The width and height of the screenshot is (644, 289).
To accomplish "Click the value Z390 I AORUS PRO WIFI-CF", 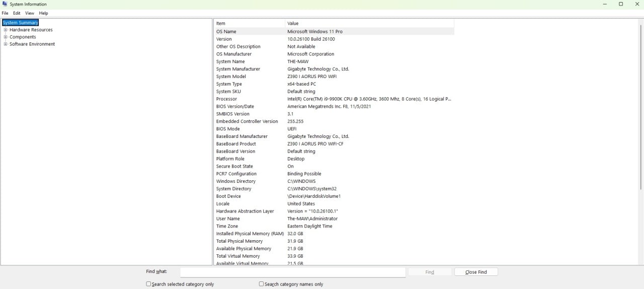I will pos(315,144).
